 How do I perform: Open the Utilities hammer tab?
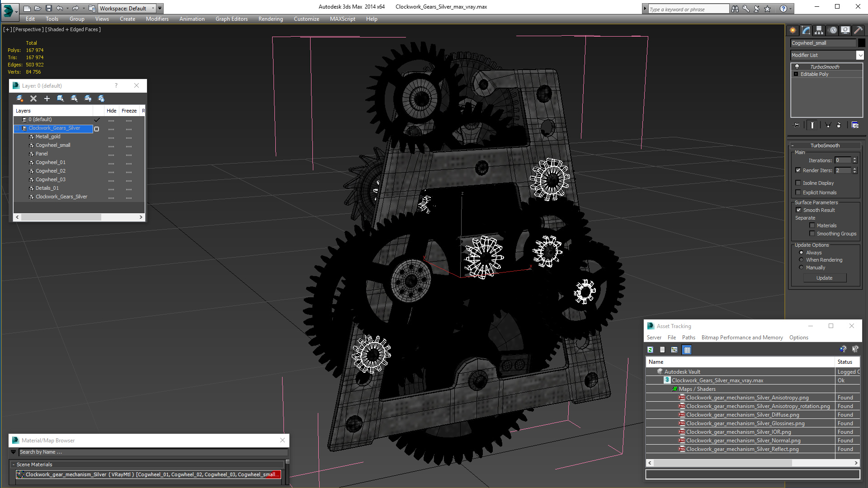click(858, 30)
